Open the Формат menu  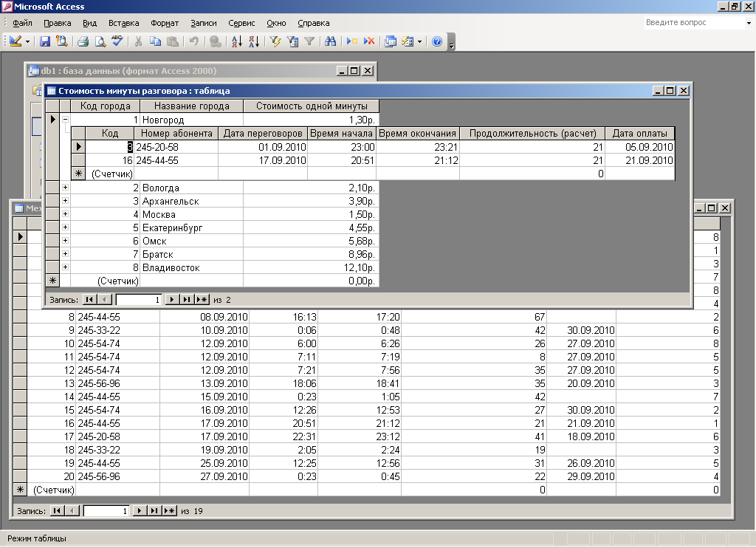(x=165, y=23)
